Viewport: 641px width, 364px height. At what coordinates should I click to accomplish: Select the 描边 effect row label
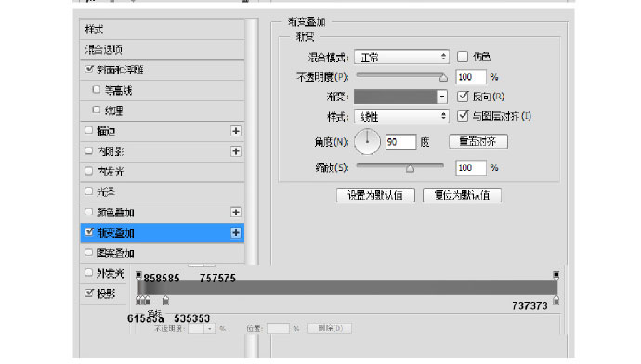point(106,131)
